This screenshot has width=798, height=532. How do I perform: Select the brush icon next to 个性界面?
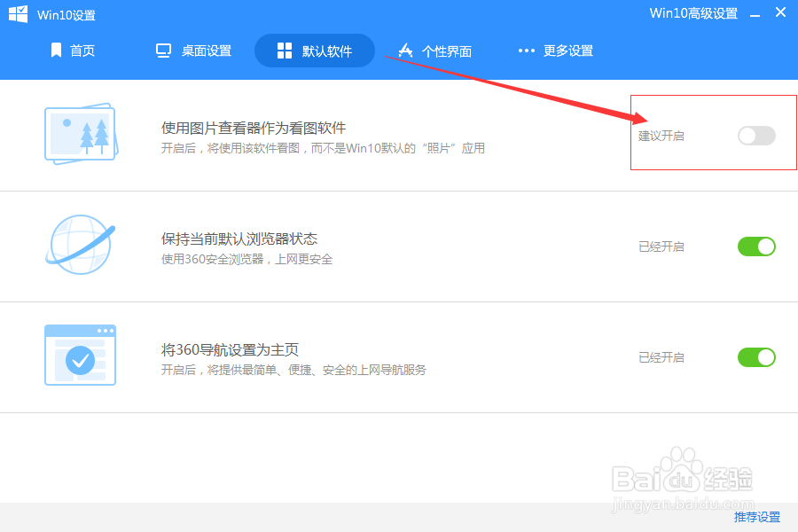click(405, 51)
